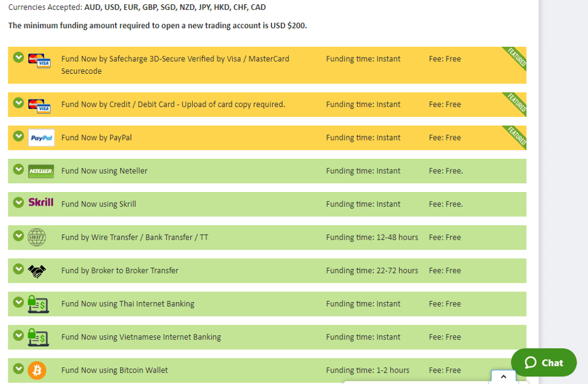Viewport: 588px width, 384px height.
Task: Click "Fee: Free" in PayPal row
Action: (x=445, y=138)
